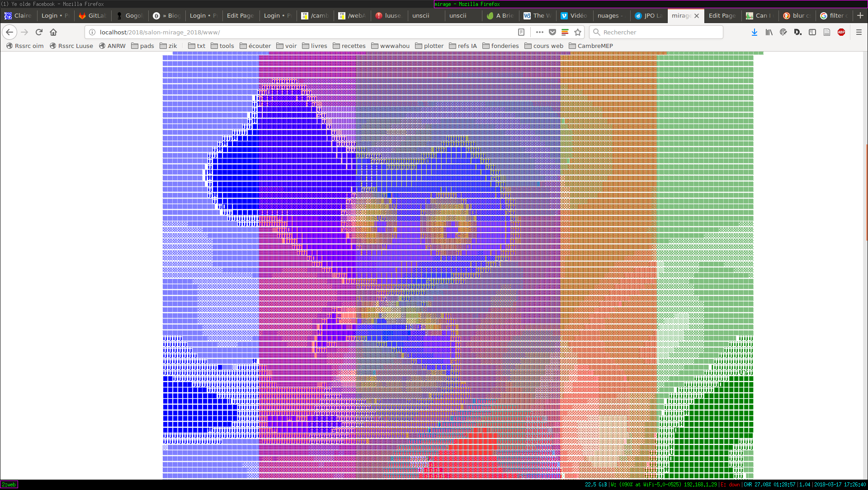Image resolution: width=868 pixels, height=490 pixels.
Task: Open page actions three-dot menu
Action: [x=540, y=32]
